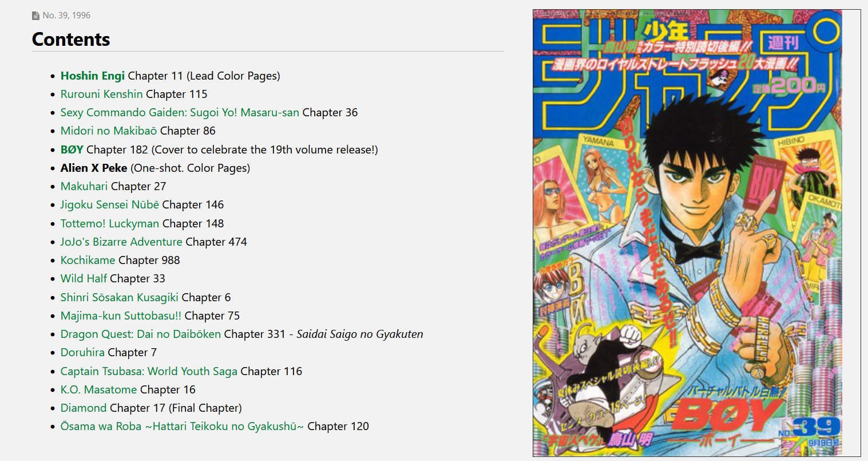Follow the Majima-kun Suttobasu!! link
This screenshot has width=868, height=461.
(121, 316)
